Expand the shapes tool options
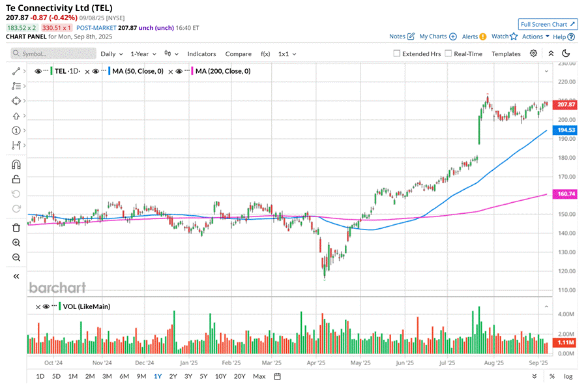 point(24,100)
